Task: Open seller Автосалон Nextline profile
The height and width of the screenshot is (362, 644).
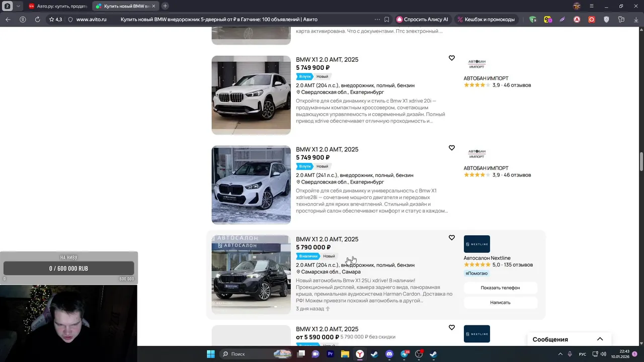Action: (x=487, y=258)
